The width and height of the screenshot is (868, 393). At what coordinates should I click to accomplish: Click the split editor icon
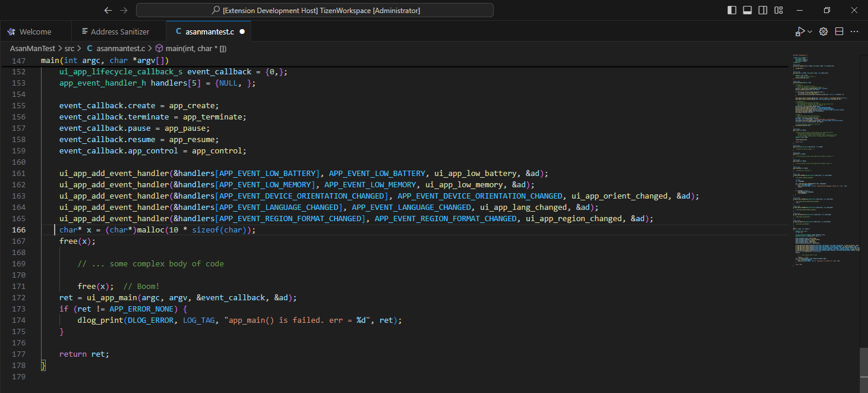[x=839, y=32]
